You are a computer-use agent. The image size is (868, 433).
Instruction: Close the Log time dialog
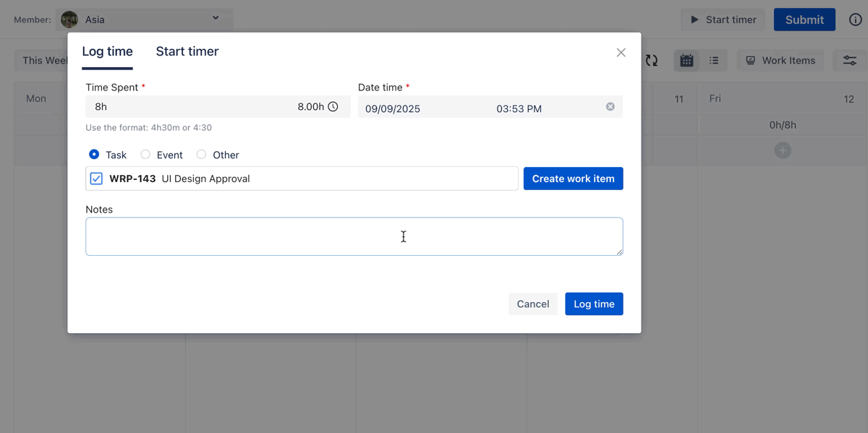621,53
